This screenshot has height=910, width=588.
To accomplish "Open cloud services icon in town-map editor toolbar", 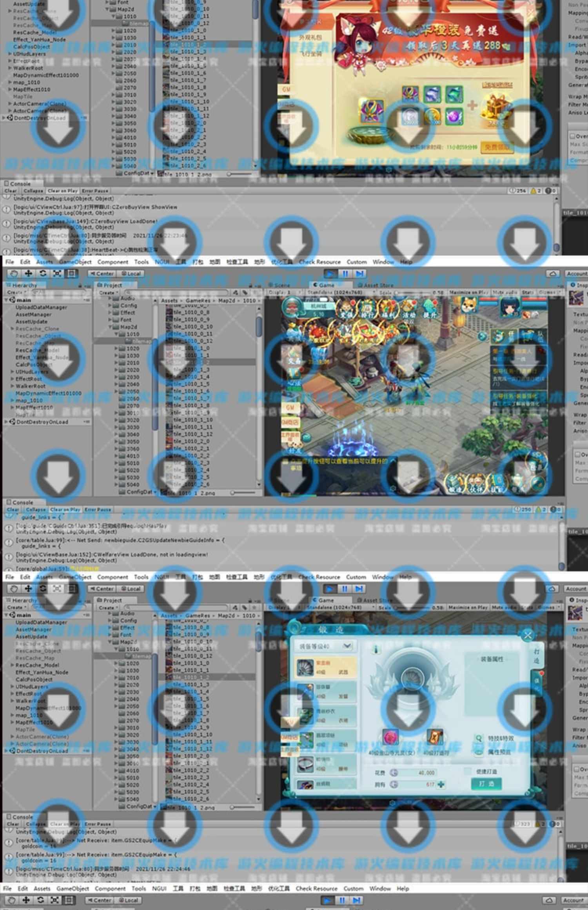I will (553, 274).
